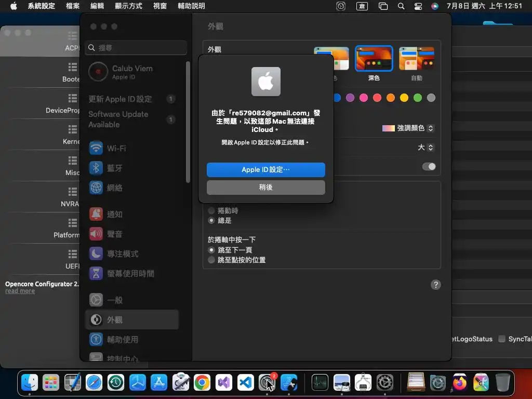The height and width of the screenshot is (399, 532).
Task: Open Firefox from the Dock
Action: [459, 382]
